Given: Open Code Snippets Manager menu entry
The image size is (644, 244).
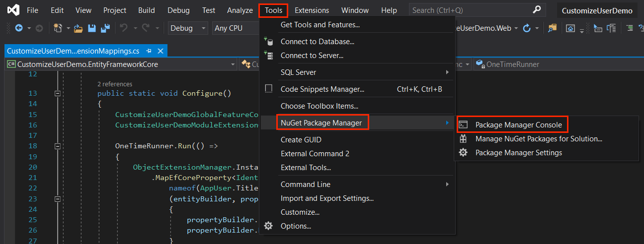Looking at the screenshot, I should (x=322, y=89).
